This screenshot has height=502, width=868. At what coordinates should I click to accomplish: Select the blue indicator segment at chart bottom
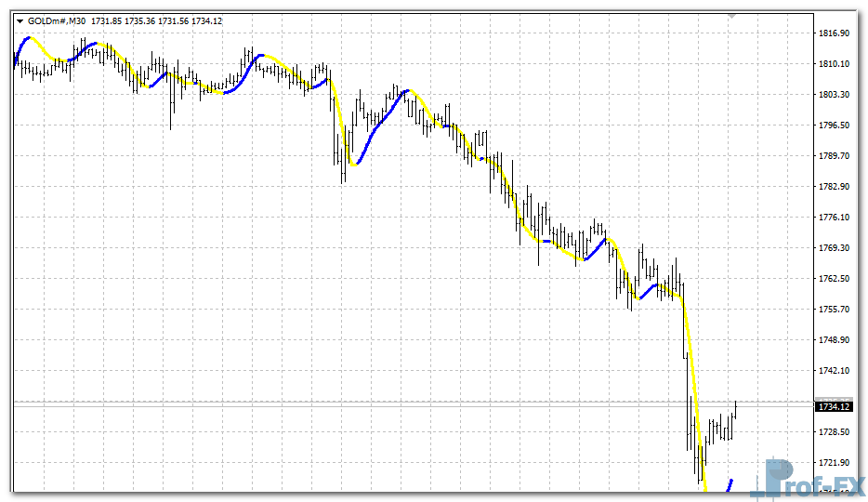coord(730,484)
